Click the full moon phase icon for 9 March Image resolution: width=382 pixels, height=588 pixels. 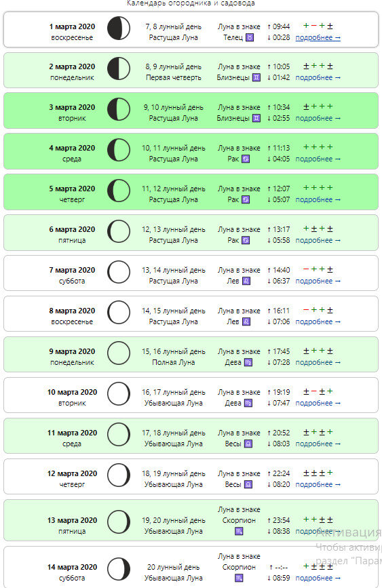click(x=119, y=353)
